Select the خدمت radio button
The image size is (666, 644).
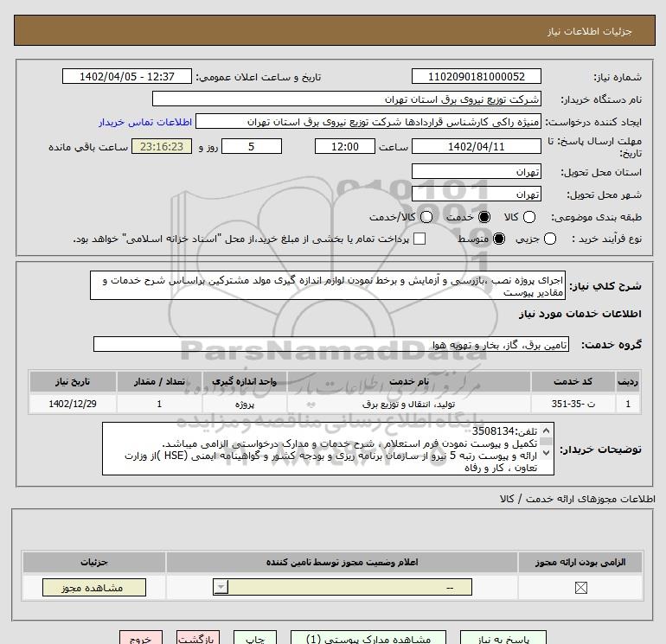pos(483,217)
